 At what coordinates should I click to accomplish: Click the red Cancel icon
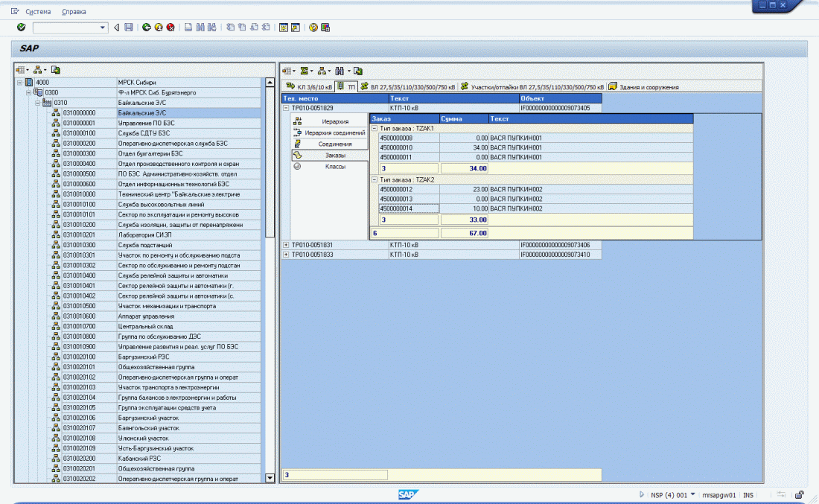[171, 27]
